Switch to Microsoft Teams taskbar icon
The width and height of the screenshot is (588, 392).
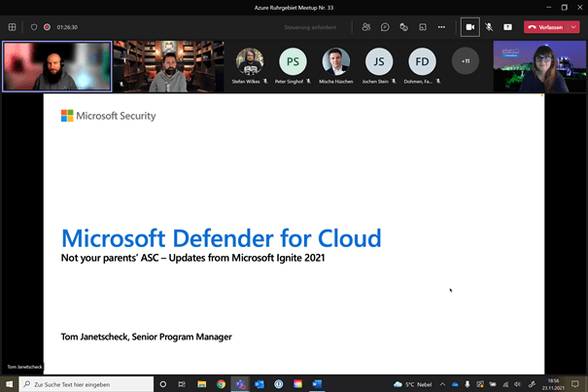point(240,384)
